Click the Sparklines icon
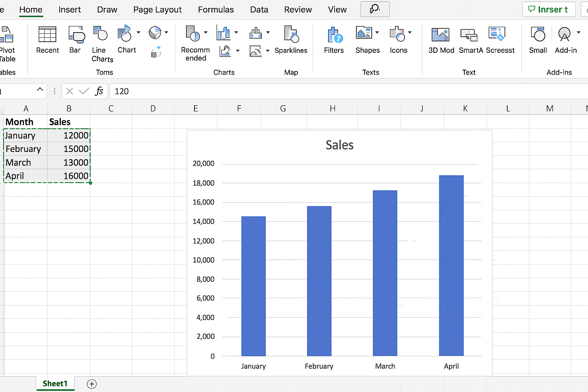The width and height of the screenshot is (588, 392). [x=291, y=34]
